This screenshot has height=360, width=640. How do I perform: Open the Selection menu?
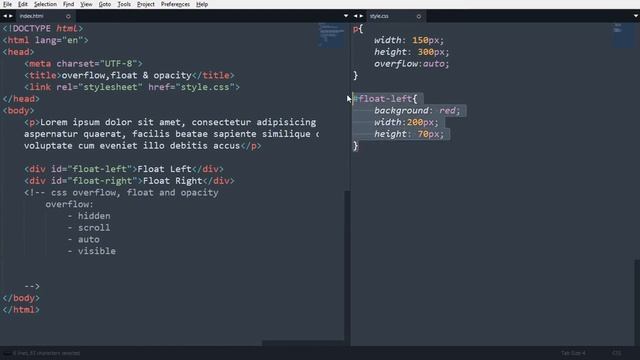pyautogui.click(x=45, y=4)
